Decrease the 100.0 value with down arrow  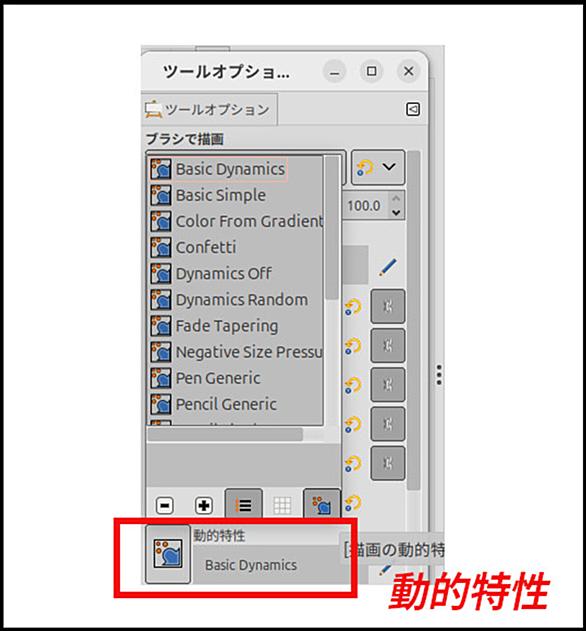point(396,212)
